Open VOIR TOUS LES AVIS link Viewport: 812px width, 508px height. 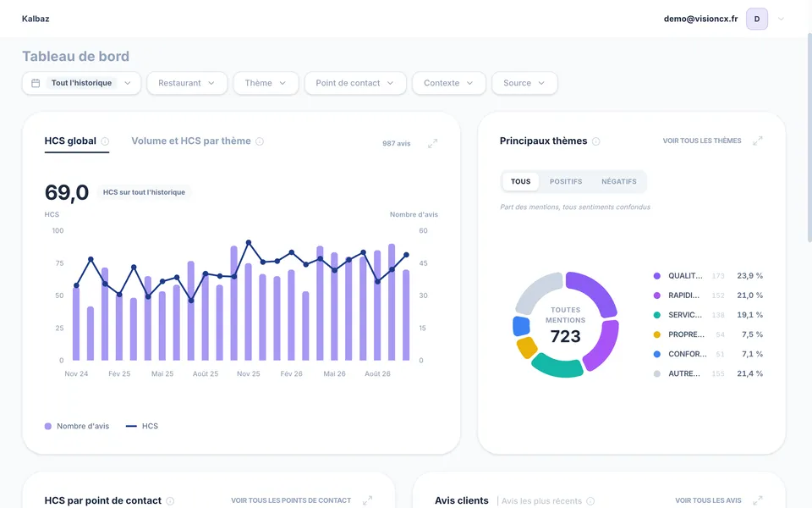tap(708, 500)
